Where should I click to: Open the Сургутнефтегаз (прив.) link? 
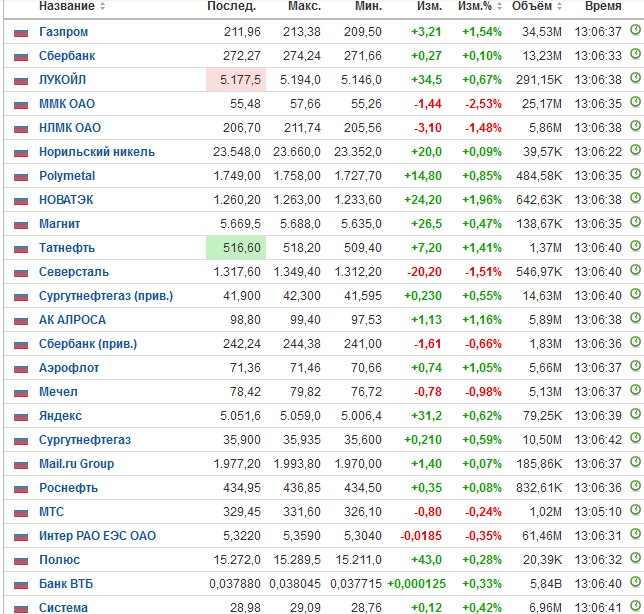[x=106, y=296]
